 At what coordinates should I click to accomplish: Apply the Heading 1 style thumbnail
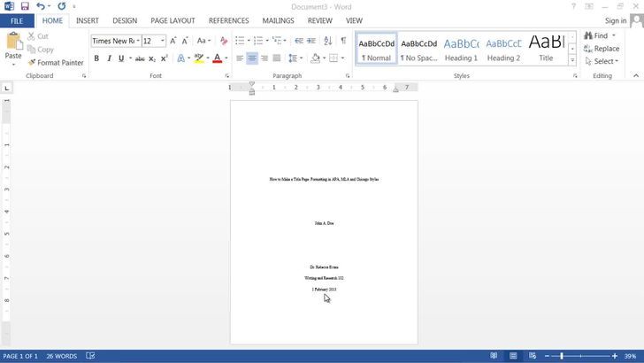click(461, 49)
